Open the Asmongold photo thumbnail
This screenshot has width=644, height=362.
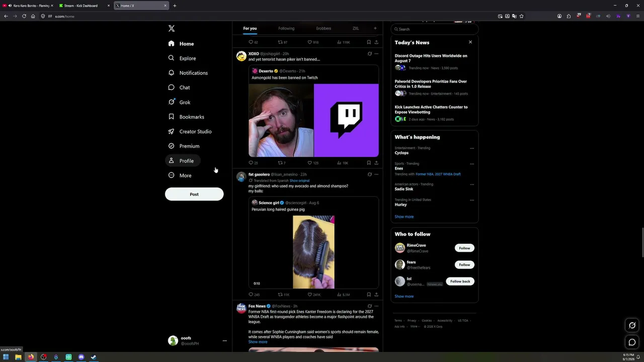point(281,121)
